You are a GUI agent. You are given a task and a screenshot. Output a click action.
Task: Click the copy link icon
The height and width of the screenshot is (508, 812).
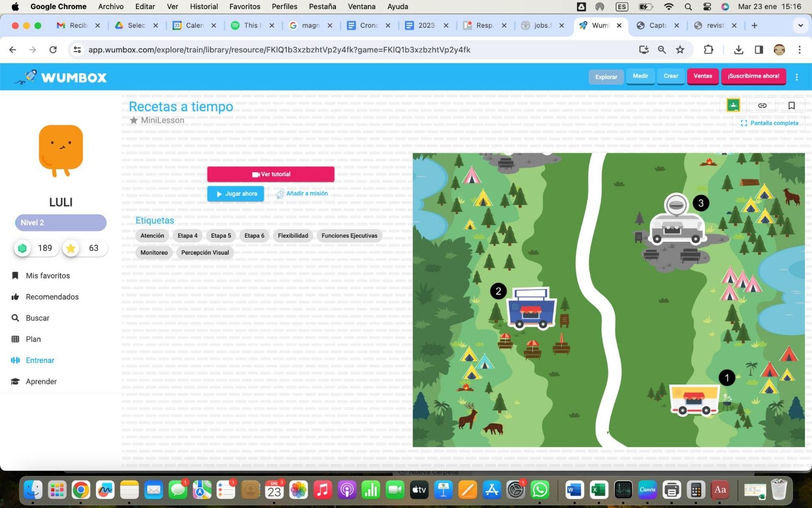762,106
